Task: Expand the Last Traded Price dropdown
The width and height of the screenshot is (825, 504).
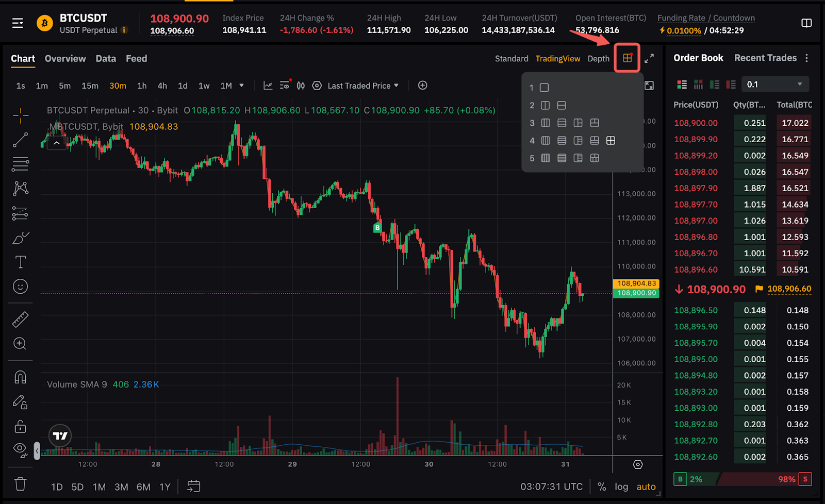Action: point(363,86)
